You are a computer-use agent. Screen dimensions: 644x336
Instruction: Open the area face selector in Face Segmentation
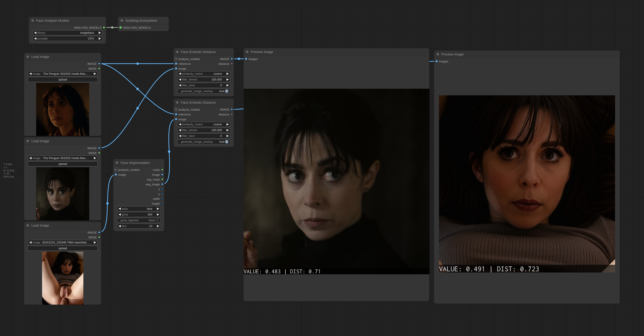[139, 209]
